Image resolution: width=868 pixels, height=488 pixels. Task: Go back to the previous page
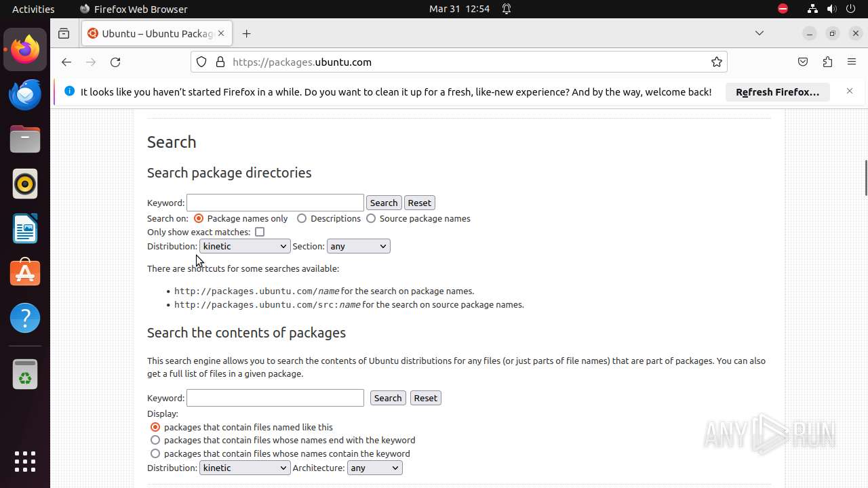click(x=66, y=62)
